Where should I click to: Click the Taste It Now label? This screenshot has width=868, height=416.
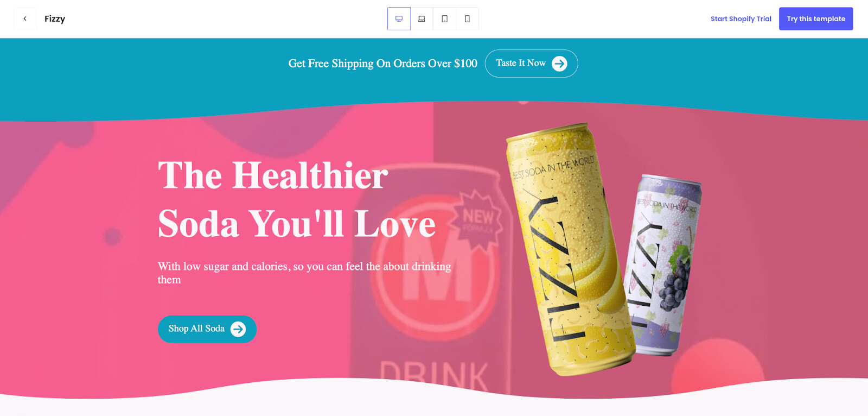point(521,63)
